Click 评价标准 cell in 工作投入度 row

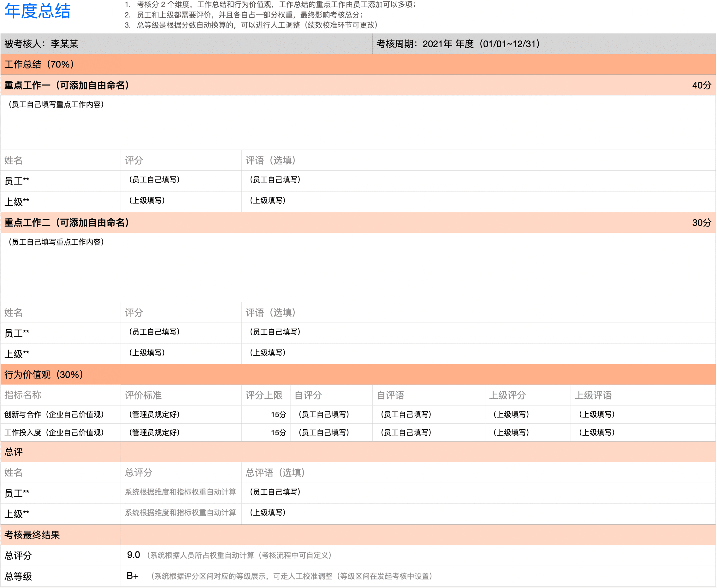coord(181,432)
